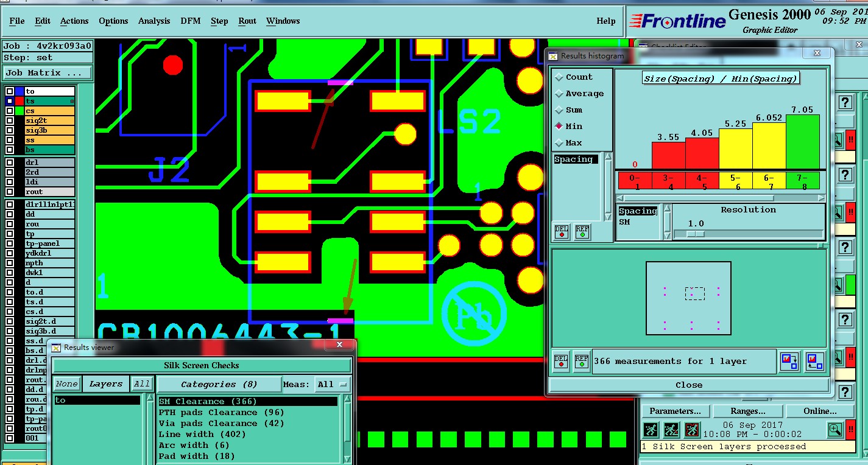The image size is (868, 465).
Task: Click Parameters... button
Action: click(676, 411)
